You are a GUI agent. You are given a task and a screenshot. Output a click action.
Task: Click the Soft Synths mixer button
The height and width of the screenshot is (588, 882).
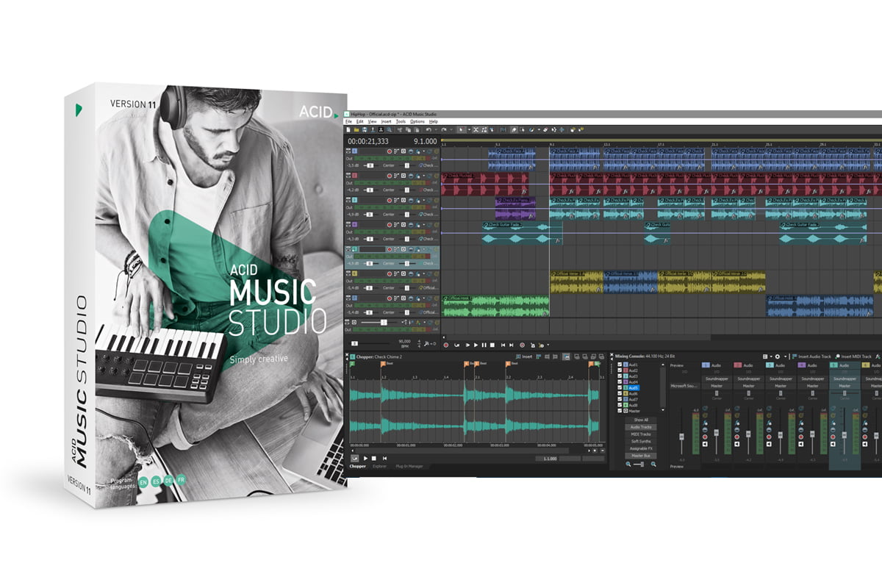[641, 441]
